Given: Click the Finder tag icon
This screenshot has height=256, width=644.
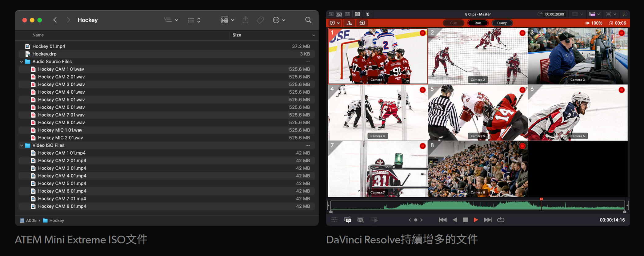Looking at the screenshot, I should pyautogui.click(x=260, y=20).
